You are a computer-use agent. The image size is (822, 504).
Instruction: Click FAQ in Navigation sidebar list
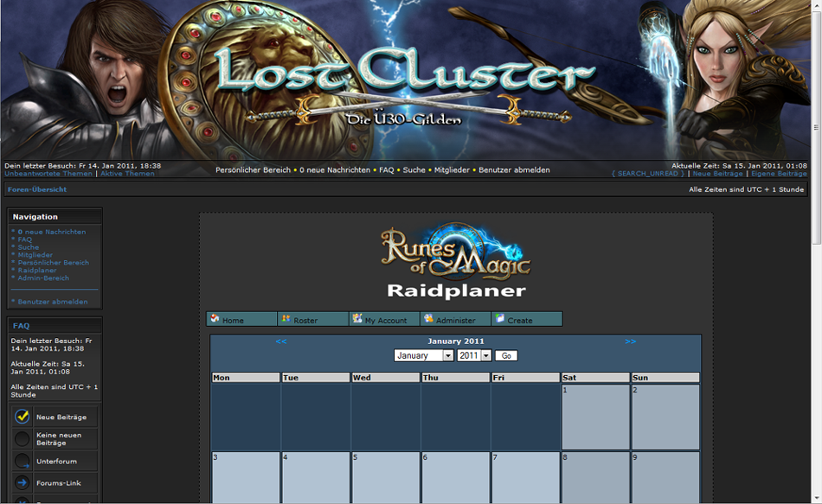tap(24, 239)
